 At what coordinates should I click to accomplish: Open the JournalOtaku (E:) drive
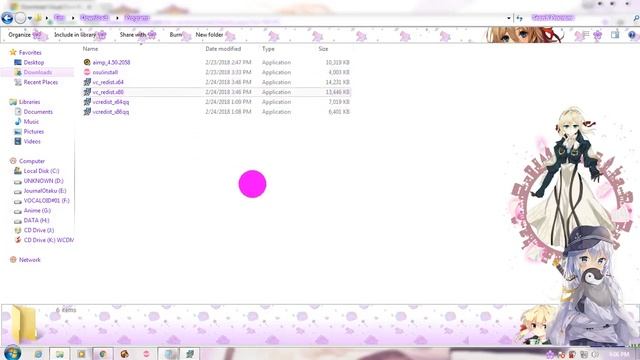coord(45,191)
